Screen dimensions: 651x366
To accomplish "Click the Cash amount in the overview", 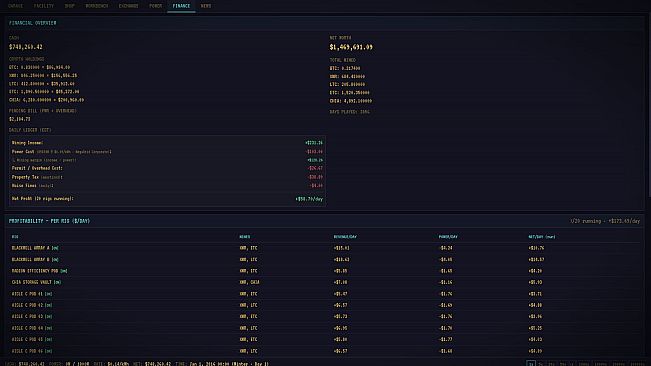I will [x=26, y=47].
